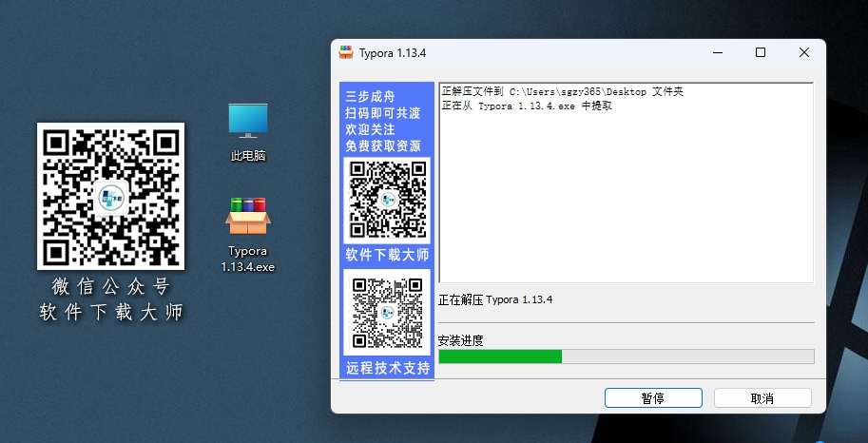Click the '远程技术支持' sidebar text
Screen dimensions: 868x443
(388, 368)
